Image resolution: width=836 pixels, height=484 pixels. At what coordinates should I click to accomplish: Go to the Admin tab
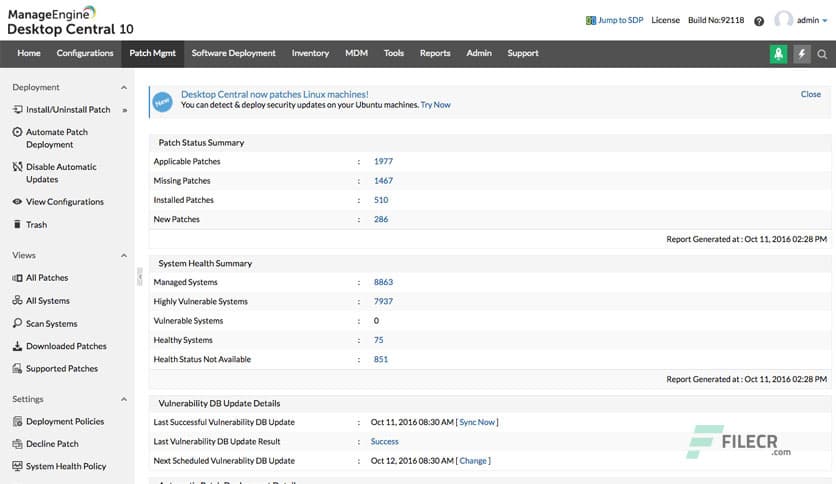(x=479, y=53)
